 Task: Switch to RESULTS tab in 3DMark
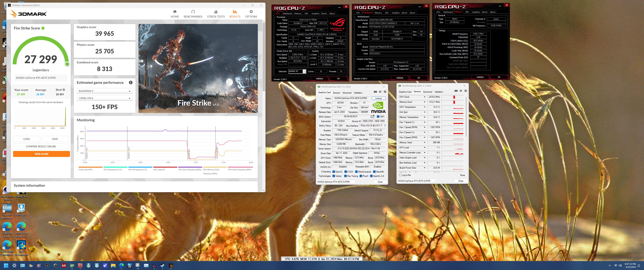coord(235,14)
